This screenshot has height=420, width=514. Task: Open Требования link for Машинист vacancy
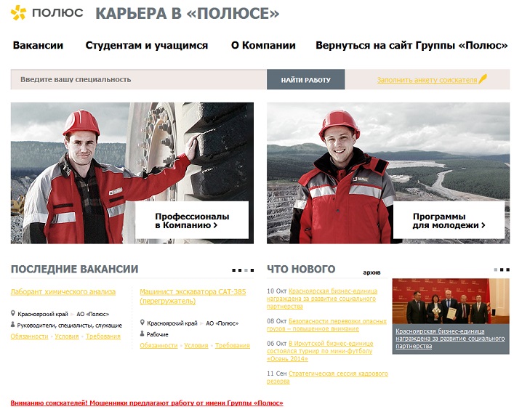[233, 346]
